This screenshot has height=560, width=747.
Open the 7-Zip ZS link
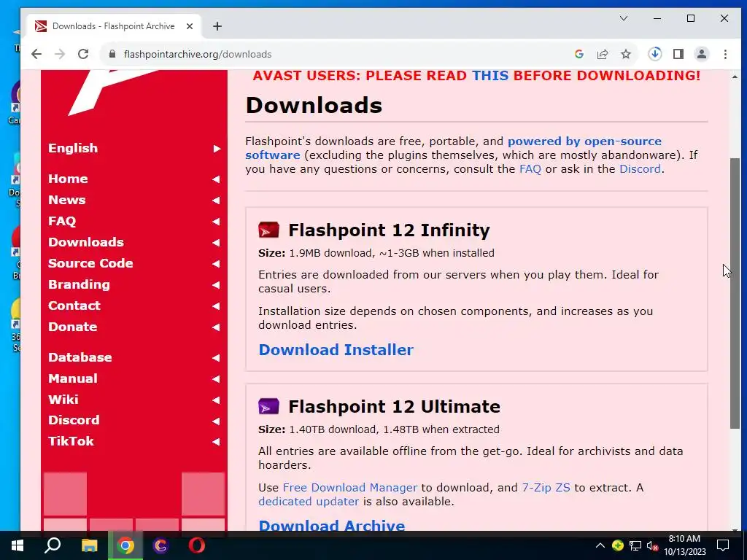point(546,488)
